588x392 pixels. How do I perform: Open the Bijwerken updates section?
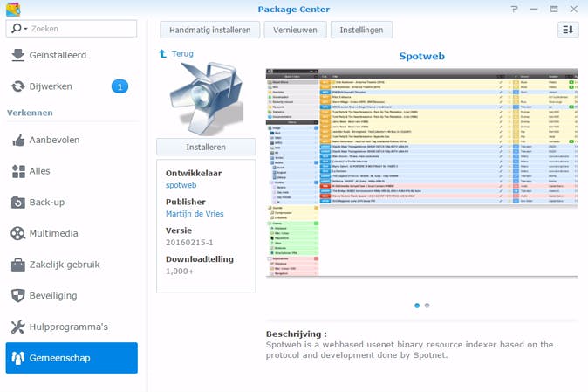tap(72, 86)
